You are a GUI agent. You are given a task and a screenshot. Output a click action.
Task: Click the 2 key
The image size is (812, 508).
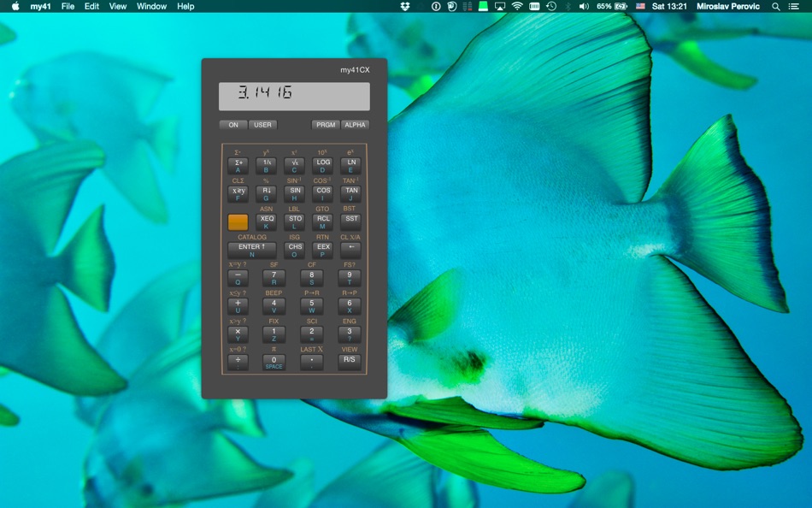(312, 334)
